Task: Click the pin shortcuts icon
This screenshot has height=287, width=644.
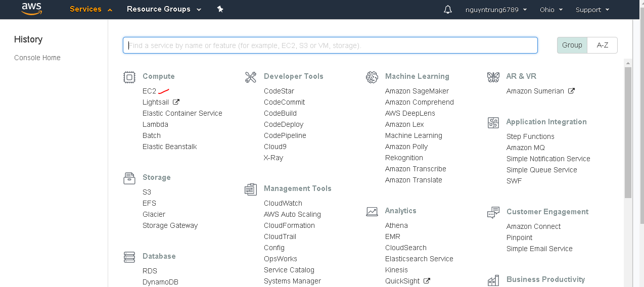Action: (220, 9)
